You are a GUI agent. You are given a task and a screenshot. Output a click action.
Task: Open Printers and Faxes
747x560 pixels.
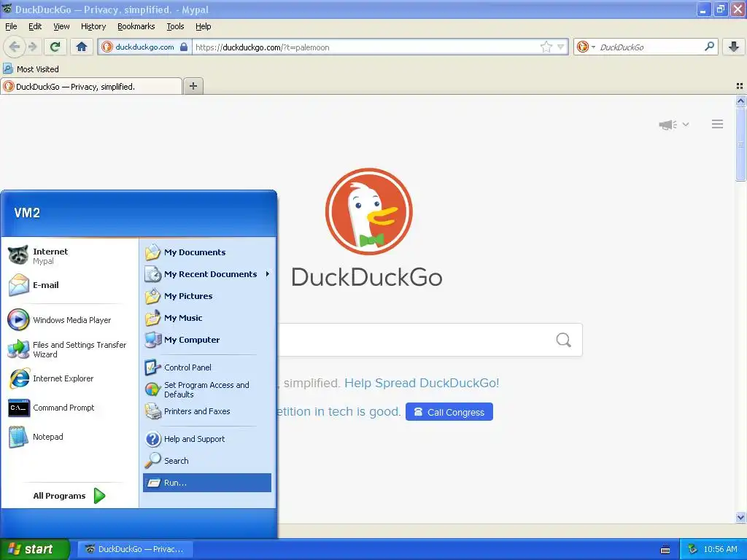[x=207, y=411]
